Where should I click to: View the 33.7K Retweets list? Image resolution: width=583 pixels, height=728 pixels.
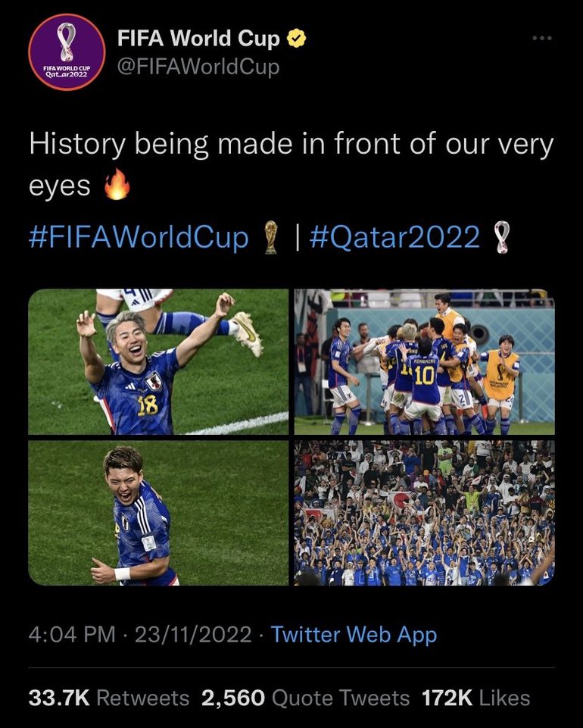tap(108, 698)
